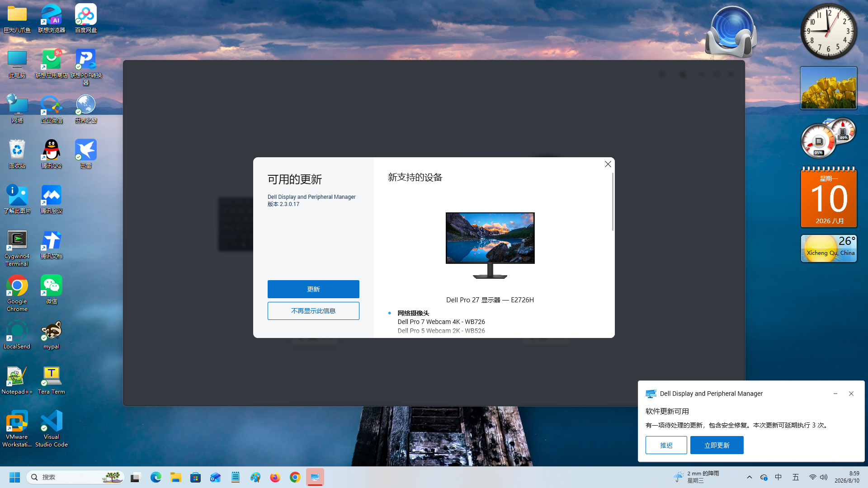This screenshot has height=488, width=868.
Task: Select the 了解此图片 desktop icon
Action: 17,199
